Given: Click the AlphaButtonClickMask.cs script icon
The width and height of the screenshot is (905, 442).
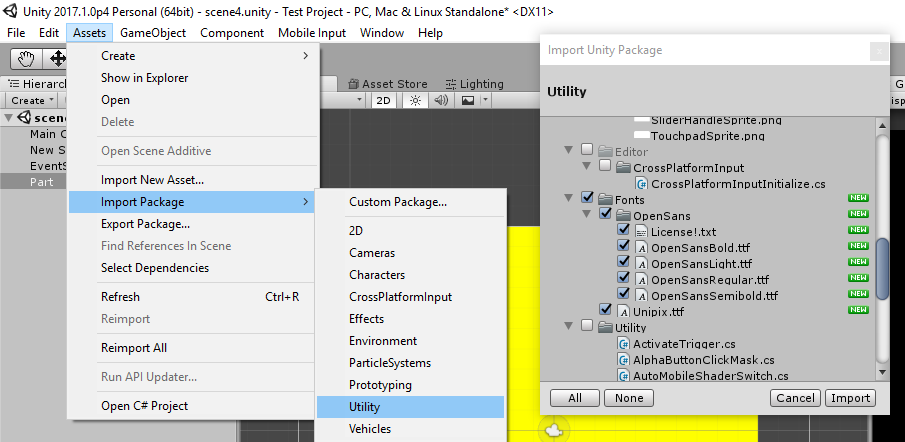Looking at the screenshot, I should click(x=623, y=360).
